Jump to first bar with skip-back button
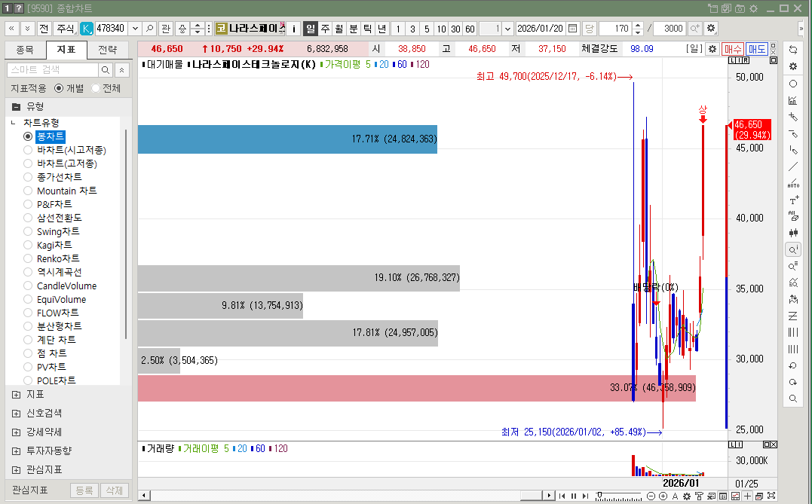 562,496
